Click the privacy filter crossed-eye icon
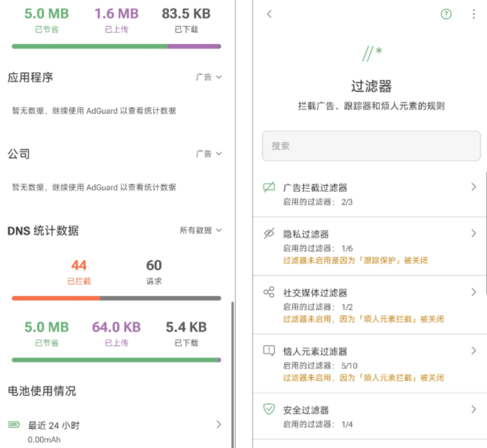The width and height of the screenshot is (487, 448). [269, 233]
